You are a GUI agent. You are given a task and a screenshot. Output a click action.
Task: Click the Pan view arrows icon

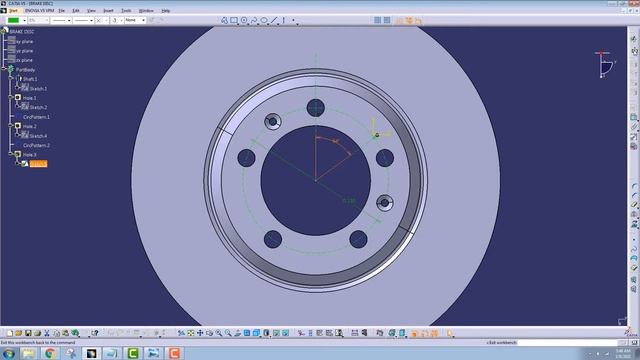200,333
